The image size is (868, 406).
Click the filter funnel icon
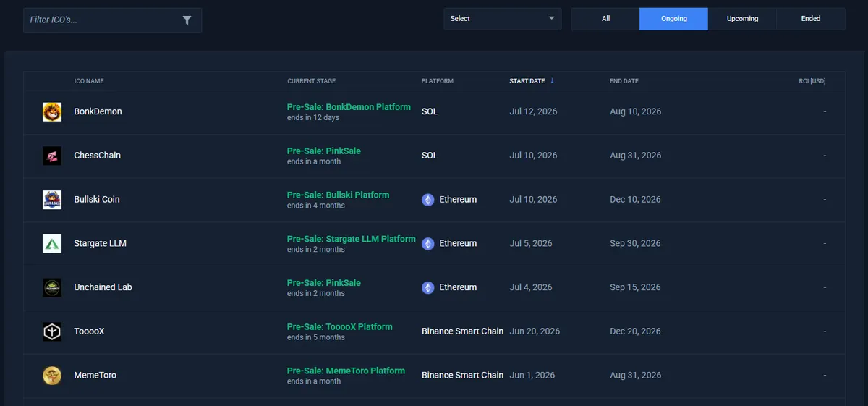[x=187, y=20]
